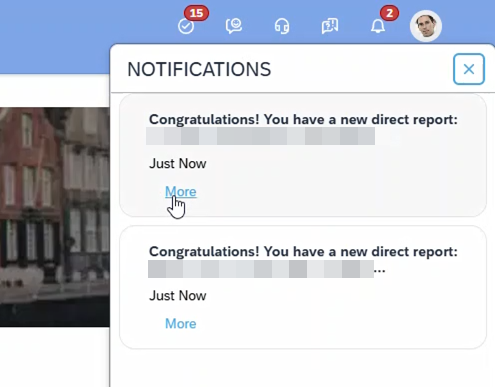Open the user profile avatar menu
The width and height of the screenshot is (495, 388).
click(x=426, y=26)
